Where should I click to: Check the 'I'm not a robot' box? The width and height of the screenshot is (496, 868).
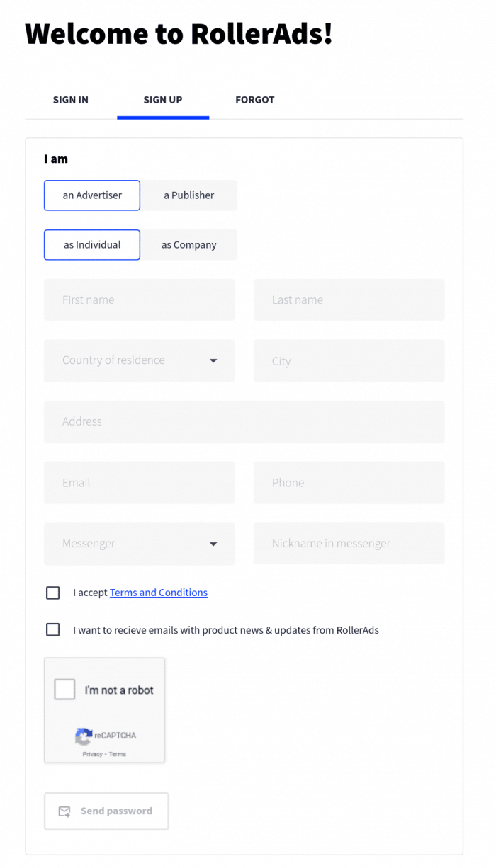[64, 688]
